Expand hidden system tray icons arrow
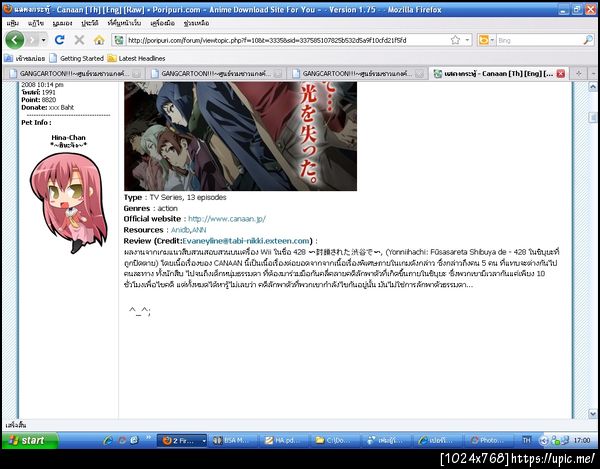This screenshot has height=469, width=600. click(543, 441)
